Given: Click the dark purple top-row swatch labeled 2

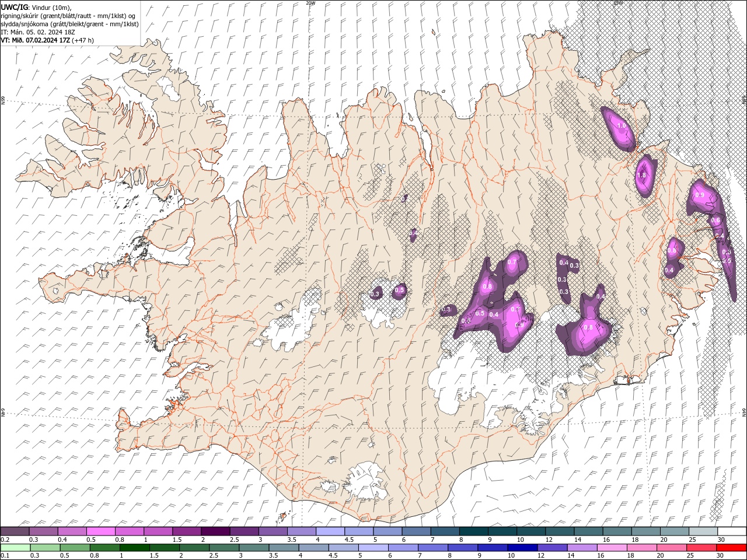Looking at the screenshot, I should click(215, 531).
